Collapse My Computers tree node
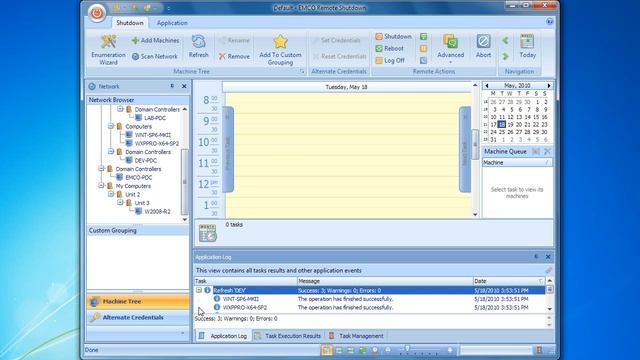The height and width of the screenshot is (360, 640). point(101,186)
